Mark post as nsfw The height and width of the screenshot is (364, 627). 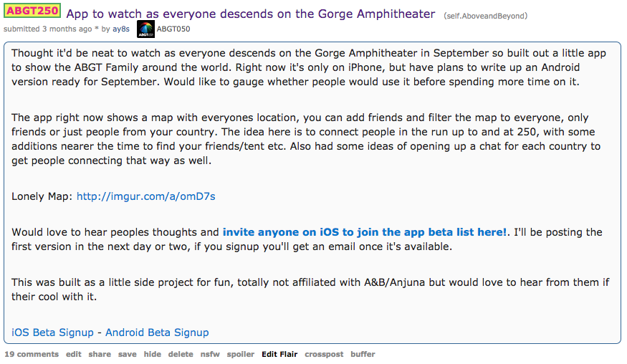coord(211,355)
